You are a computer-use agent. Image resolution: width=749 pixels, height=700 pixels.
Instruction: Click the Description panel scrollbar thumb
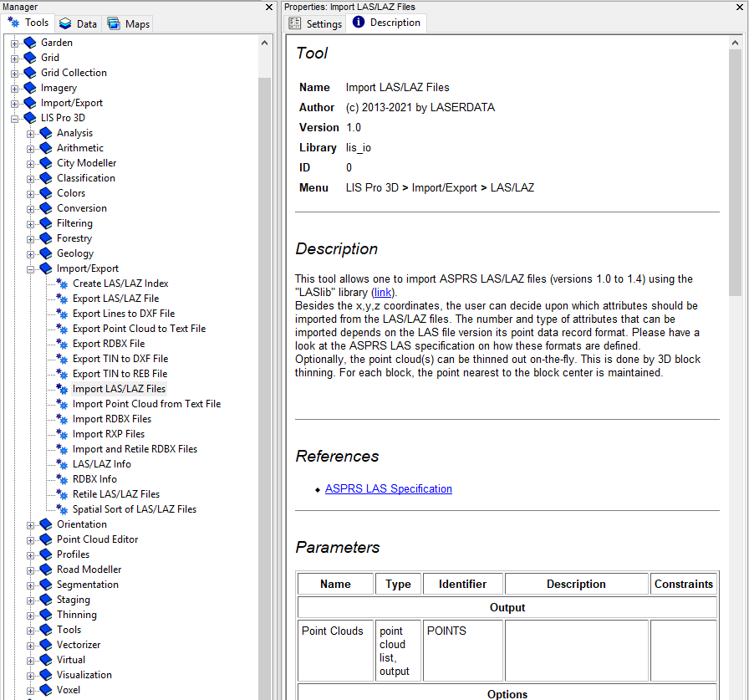[735, 172]
